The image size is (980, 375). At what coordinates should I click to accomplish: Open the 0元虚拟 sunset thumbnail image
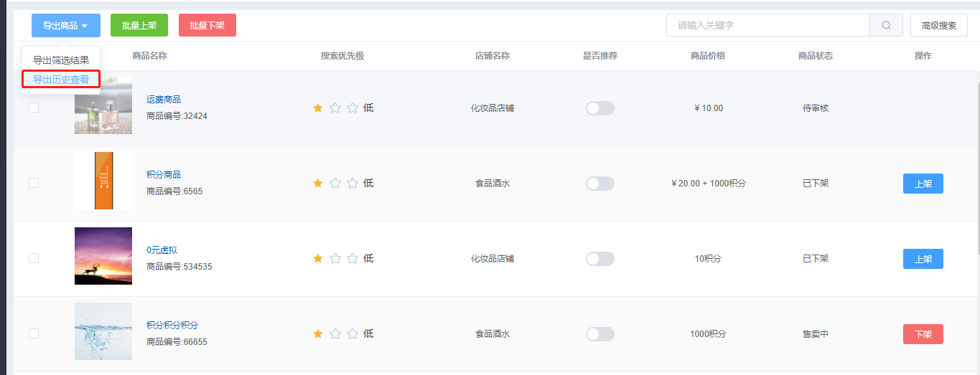[103, 256]
